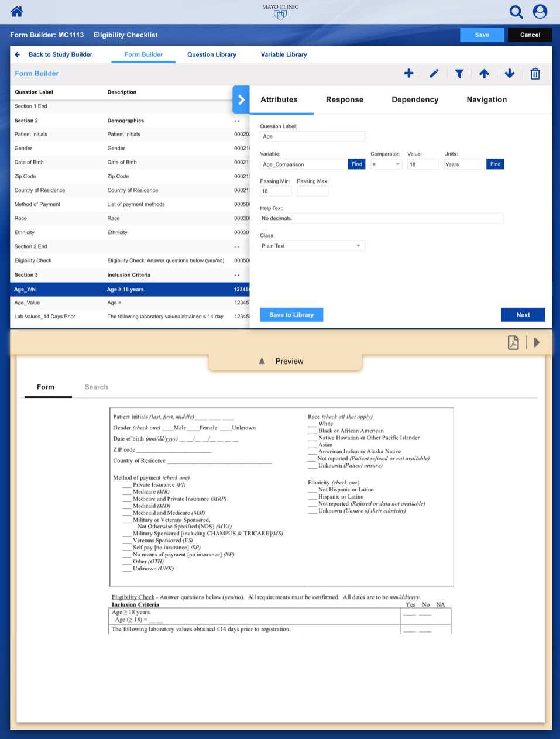The height and width of the screenshot is (739, 560).
Task: Export preview as PDF icon
Action: point(513,342)
